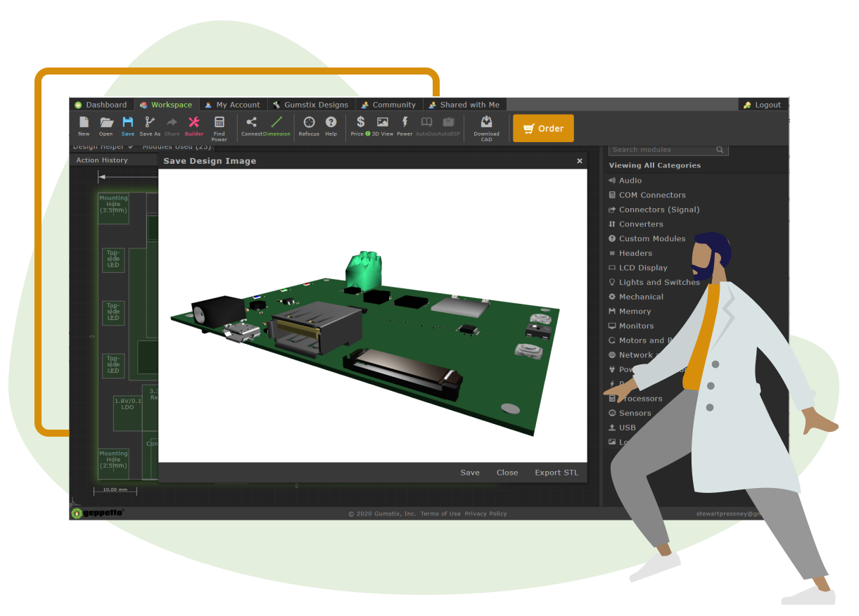The height and width of the screenshot is (616, 859).
Task: Click the Logout button
Action: coord(763,105)
